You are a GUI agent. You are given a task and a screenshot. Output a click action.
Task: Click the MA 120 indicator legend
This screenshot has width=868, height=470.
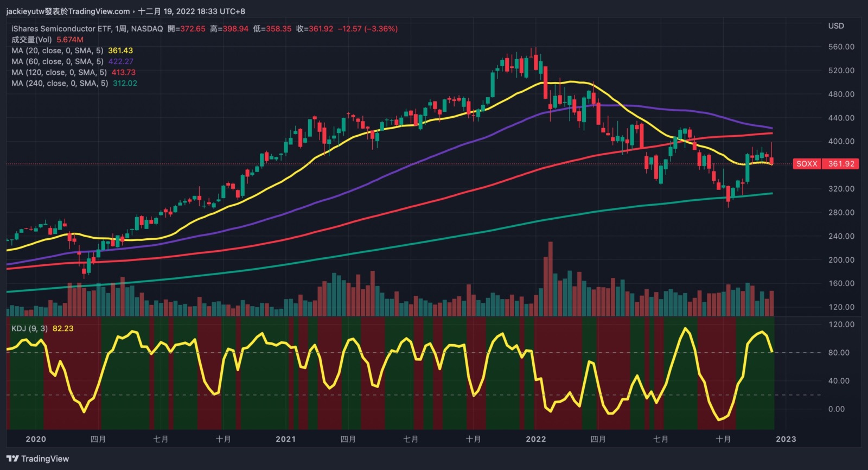pyautogui.click(x=59, y=72)
